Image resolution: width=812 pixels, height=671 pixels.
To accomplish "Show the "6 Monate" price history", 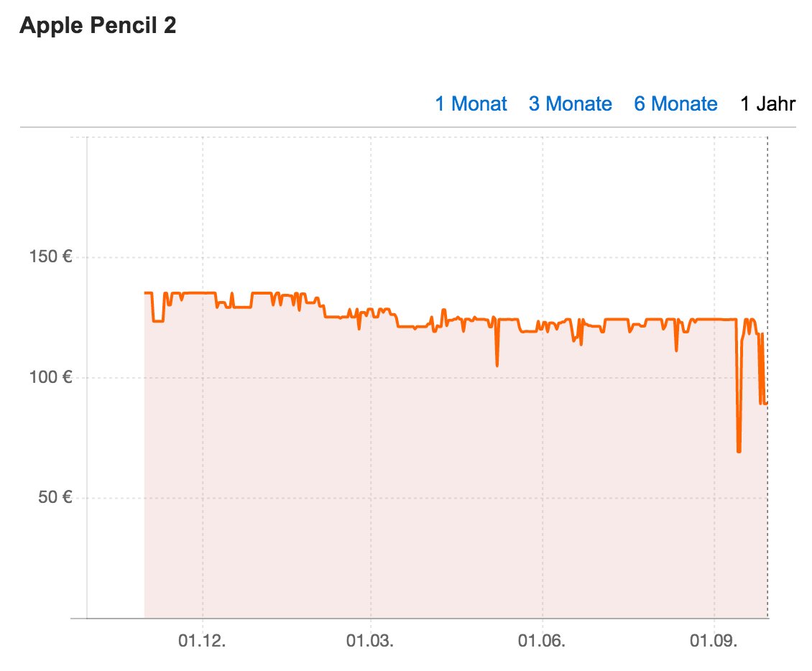I will tap(675, 104).
